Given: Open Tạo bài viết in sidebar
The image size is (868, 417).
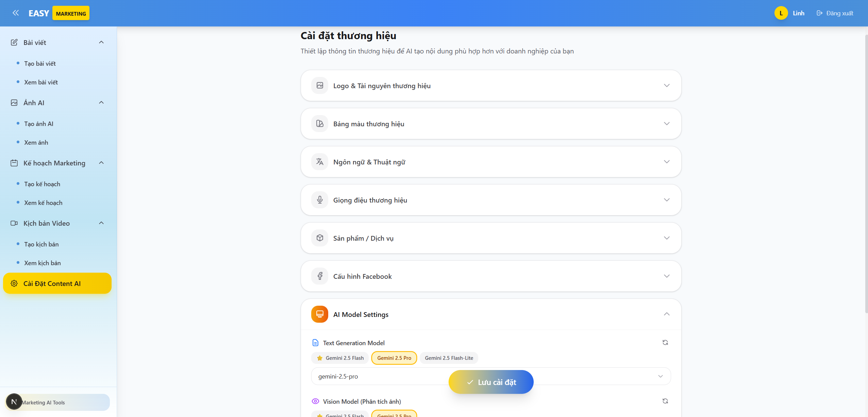Looking at the screenshot, I should click(40, 64).
